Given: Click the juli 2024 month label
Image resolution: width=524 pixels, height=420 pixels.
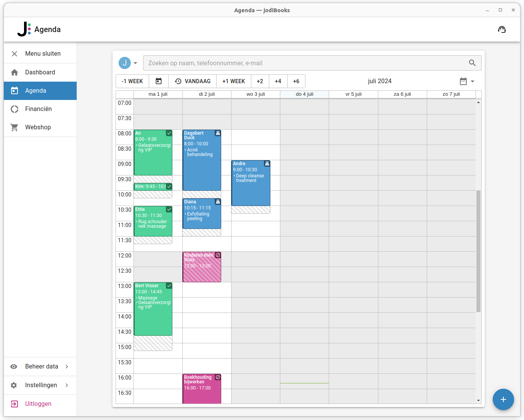Looking at the screenshot, I should [380, 81].
